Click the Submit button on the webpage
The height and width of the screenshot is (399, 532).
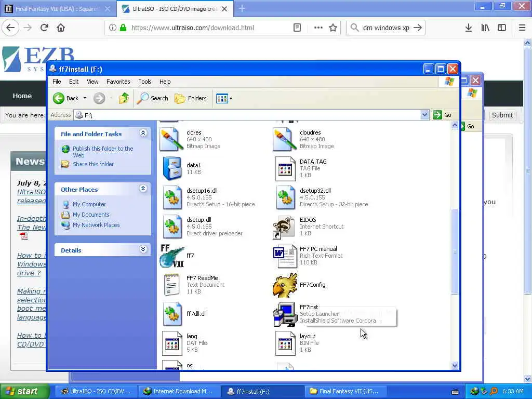point(502,115)
